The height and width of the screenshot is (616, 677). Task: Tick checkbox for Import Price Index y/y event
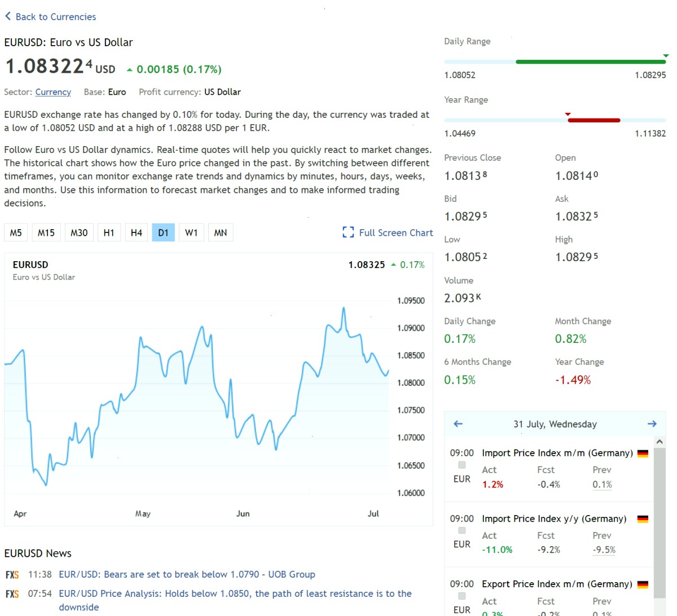pos(462,530)
